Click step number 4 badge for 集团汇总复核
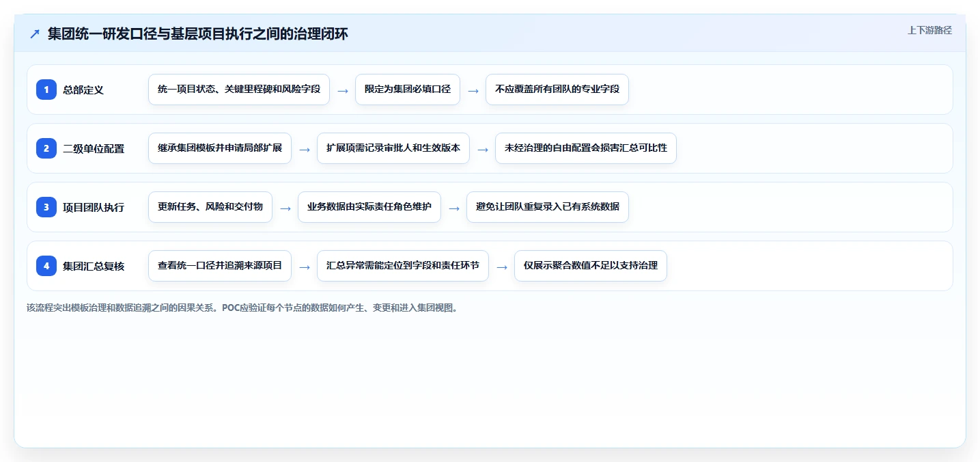 pos(46,266)
